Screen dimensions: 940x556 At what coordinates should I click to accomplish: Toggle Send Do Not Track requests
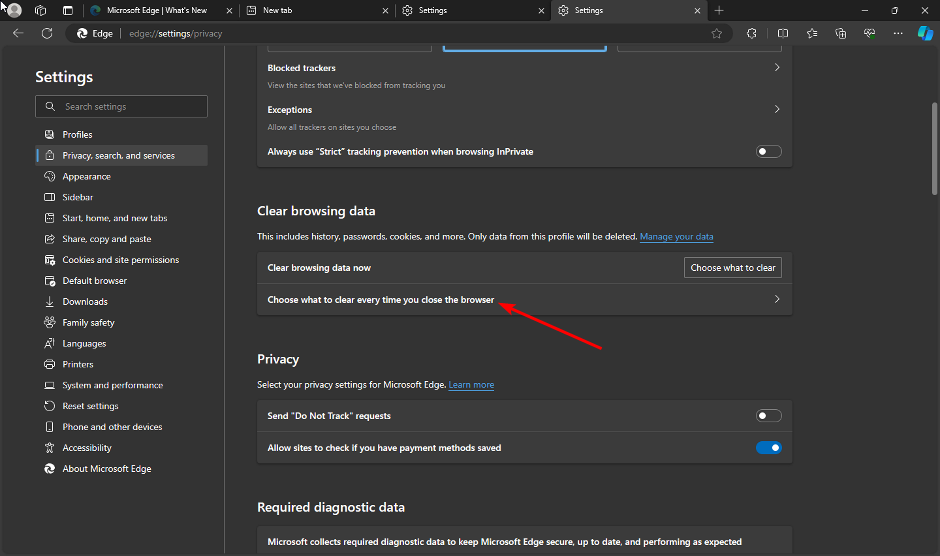pyautogui.click(x=769, y=416)
